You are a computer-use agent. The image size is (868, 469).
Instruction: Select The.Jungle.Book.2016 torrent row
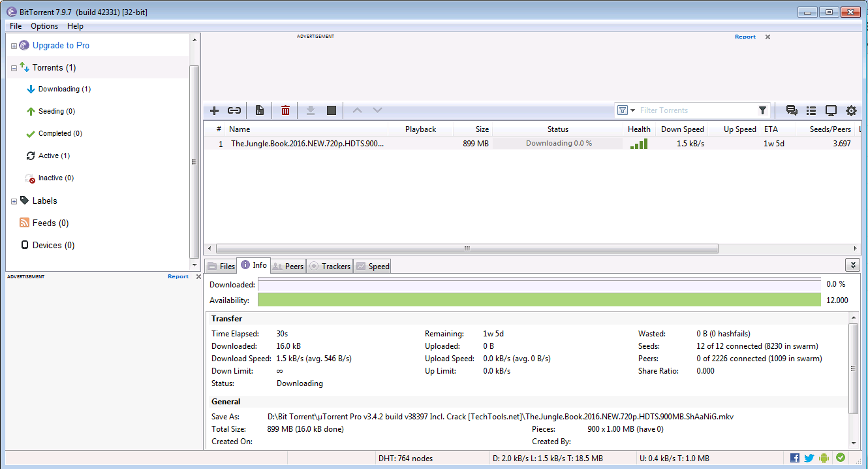[532, 144]
